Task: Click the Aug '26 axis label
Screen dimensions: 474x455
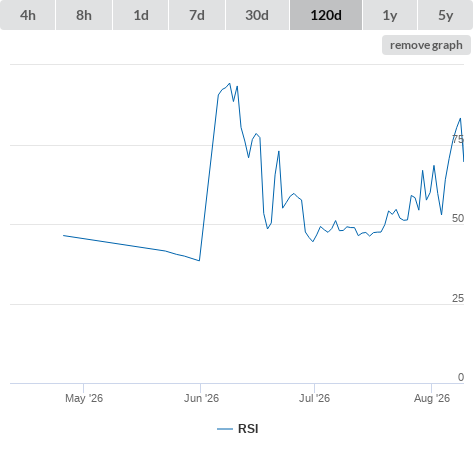Action: [x=432, y=398]
